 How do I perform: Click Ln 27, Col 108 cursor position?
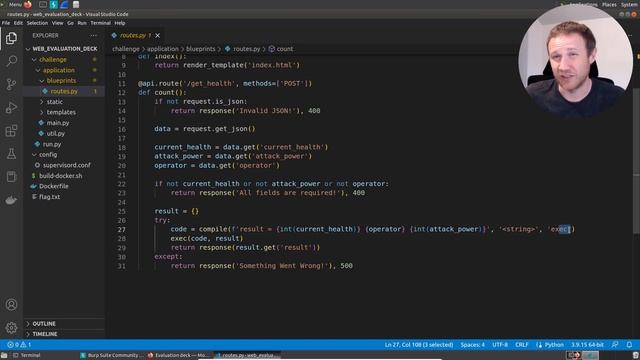[x=419, y=345]
